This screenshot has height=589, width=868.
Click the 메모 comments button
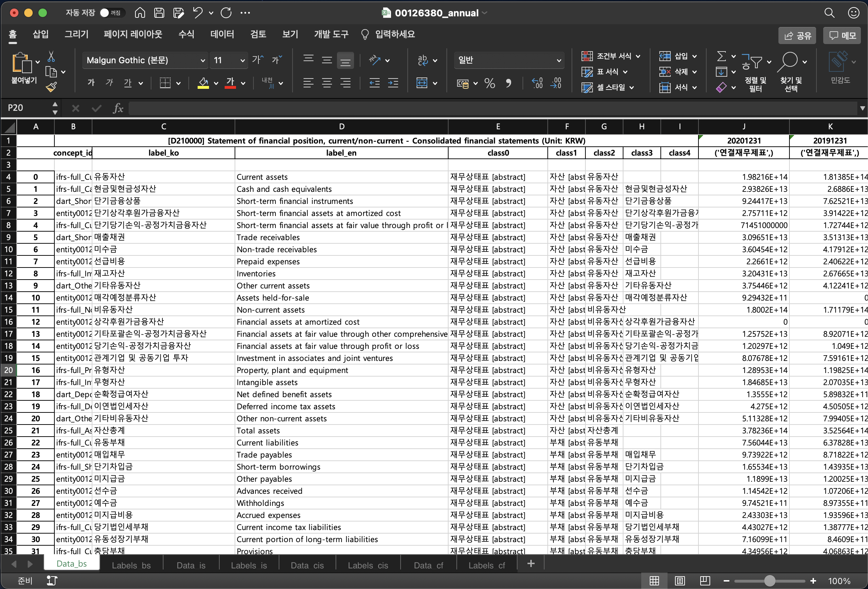click(843, 36)
